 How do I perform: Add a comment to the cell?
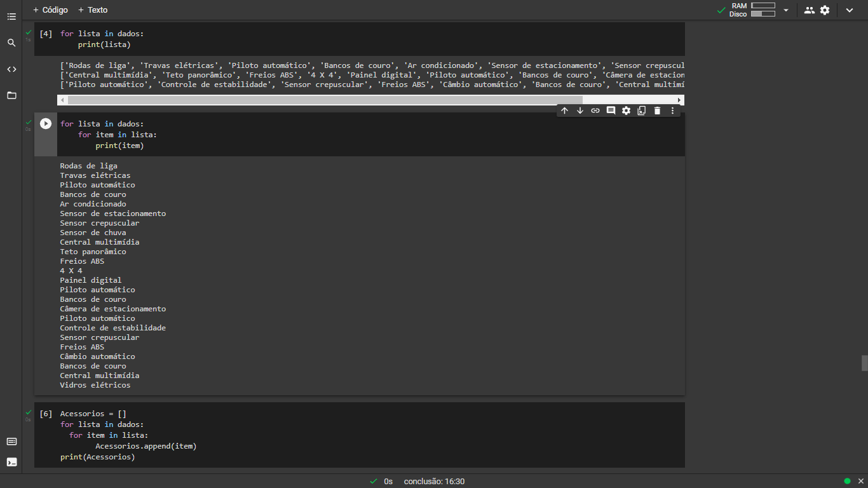click(x=611, y=111)
